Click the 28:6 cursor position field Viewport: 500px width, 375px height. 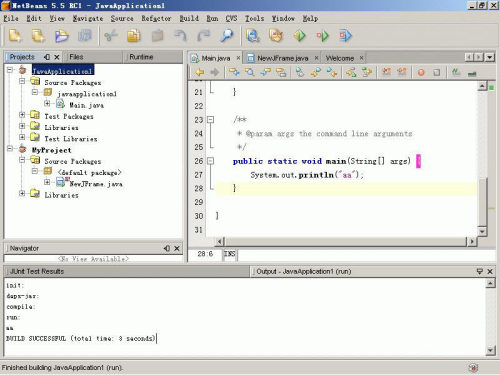(x=205, y=254)
